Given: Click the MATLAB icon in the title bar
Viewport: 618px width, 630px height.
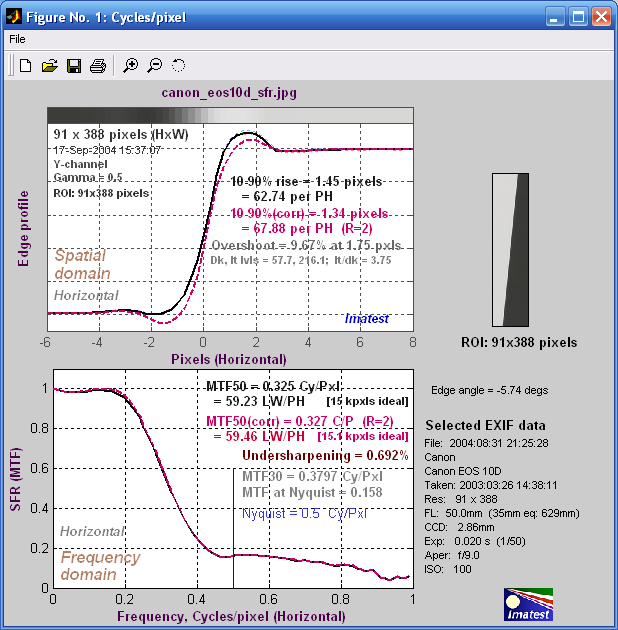Looking at the screenshot, I should coord(14,17).
